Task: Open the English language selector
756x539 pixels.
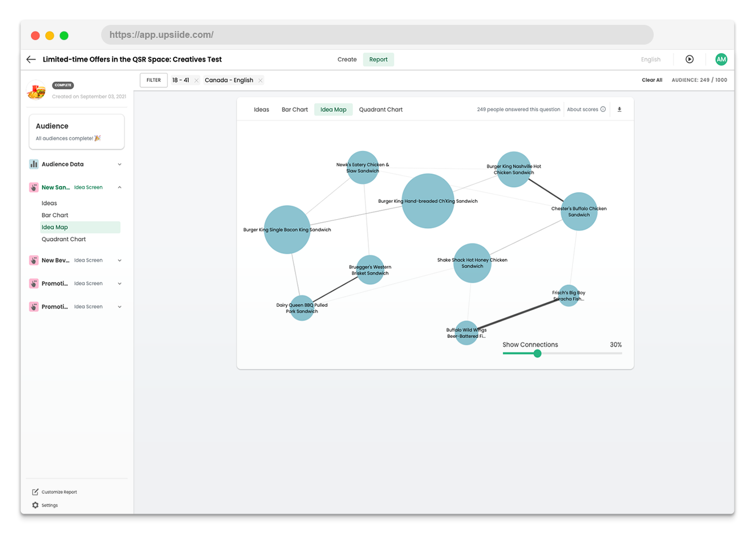Action: click(651, 59)
